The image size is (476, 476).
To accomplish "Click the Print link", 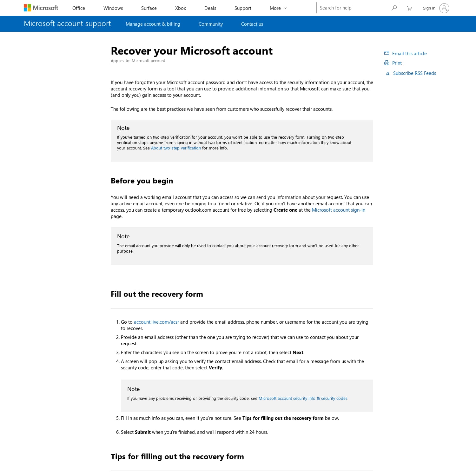I will coord(397,63).
